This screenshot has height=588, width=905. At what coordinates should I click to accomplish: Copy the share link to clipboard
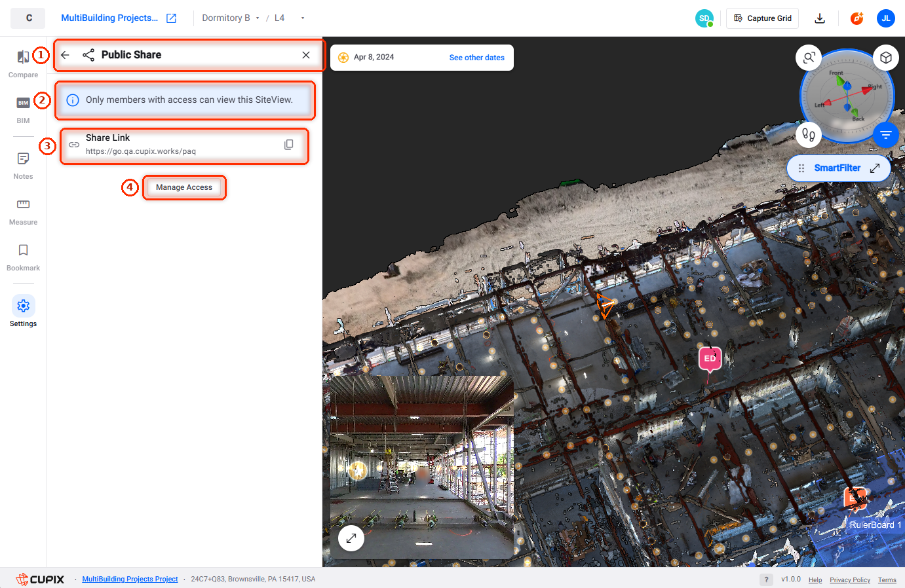tap(288, 145)
